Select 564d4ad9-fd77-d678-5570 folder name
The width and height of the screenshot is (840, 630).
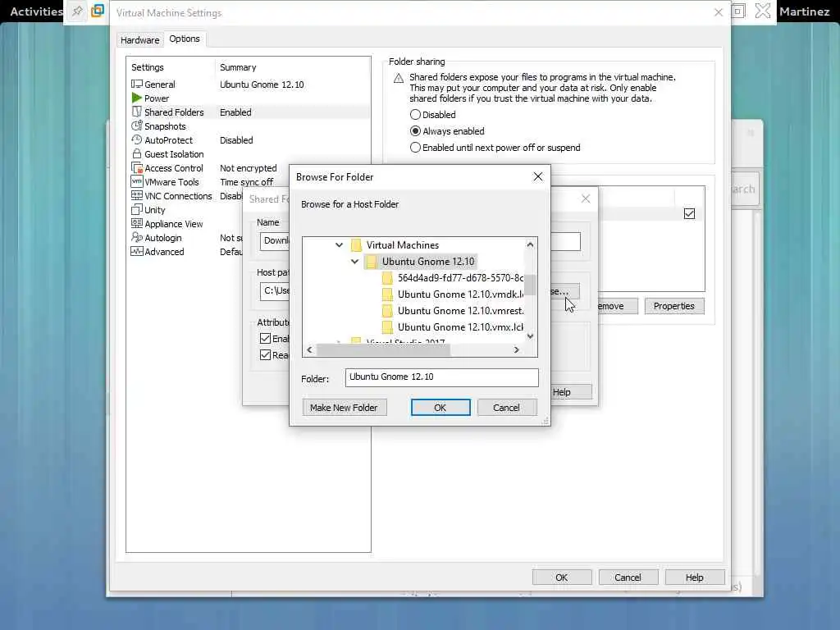tap(460, 278)
